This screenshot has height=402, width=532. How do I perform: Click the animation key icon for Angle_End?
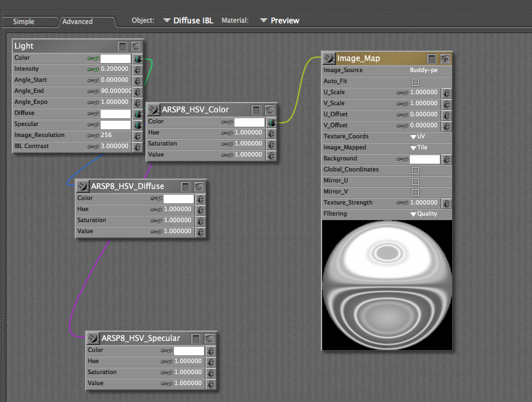[x=94, y=92]
